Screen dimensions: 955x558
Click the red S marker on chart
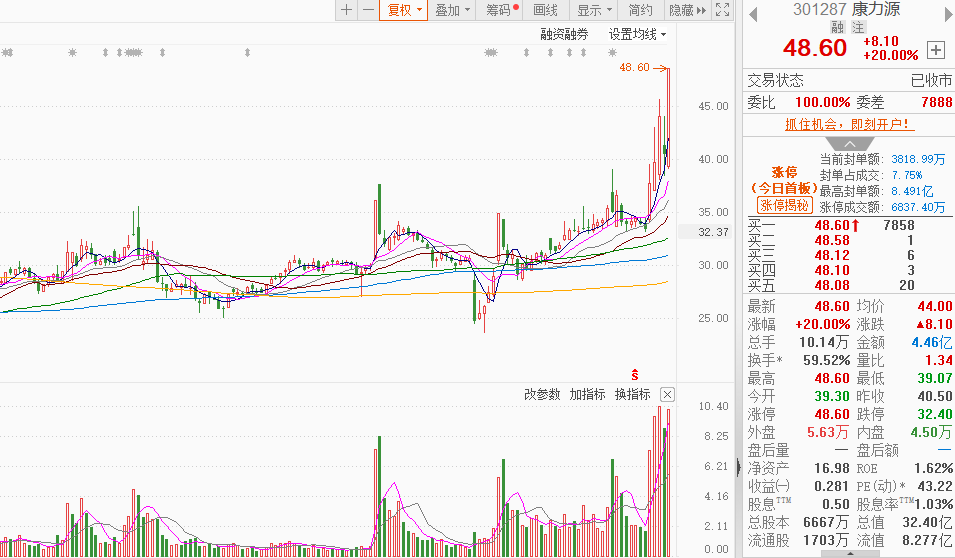[635, 375]
